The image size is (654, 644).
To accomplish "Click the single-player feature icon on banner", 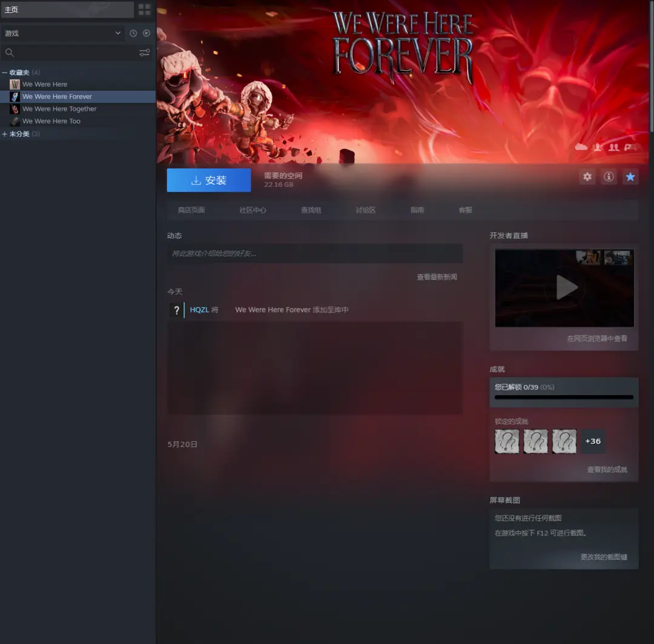I will [598, 147].
